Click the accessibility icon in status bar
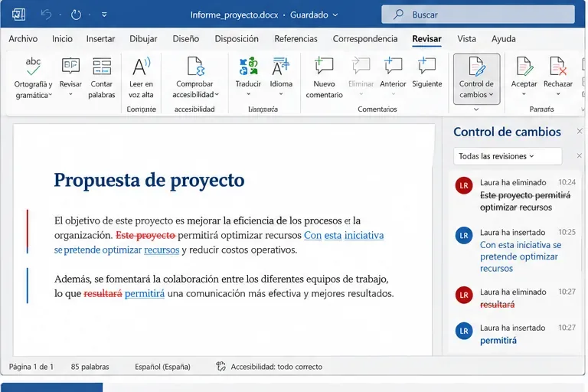 pyautogui.click(x=220, y=367)
